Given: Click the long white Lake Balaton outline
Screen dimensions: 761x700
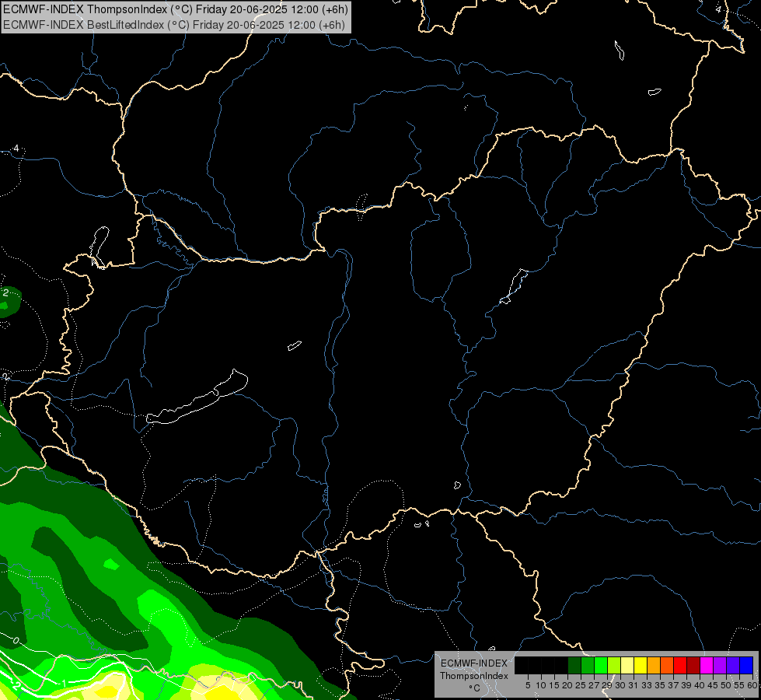Looking at the screenshot, I should pyautogui.click(x=197, y=397).
